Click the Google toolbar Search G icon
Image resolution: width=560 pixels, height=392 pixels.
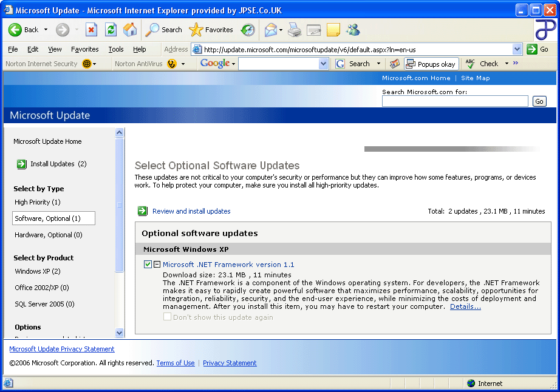tap(340, 64)
